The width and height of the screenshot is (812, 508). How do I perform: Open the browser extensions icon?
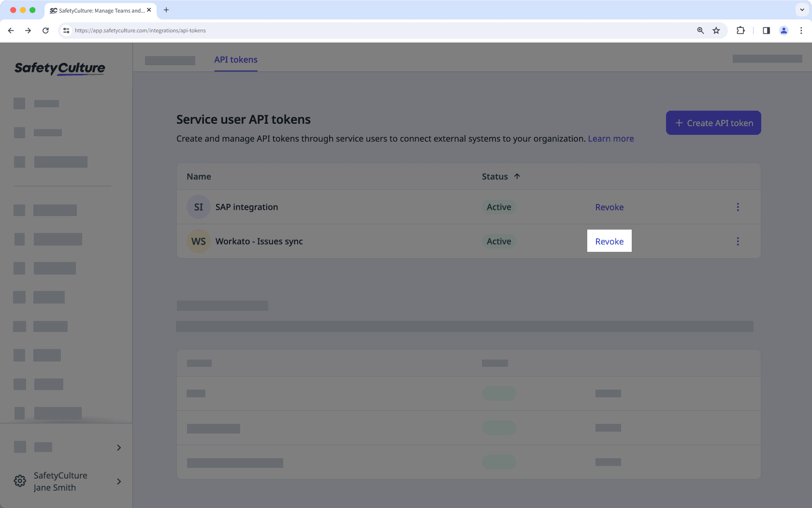[740, 30]
